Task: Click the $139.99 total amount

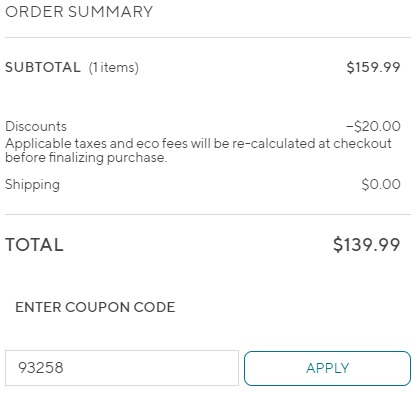Action: pos(367,244)
